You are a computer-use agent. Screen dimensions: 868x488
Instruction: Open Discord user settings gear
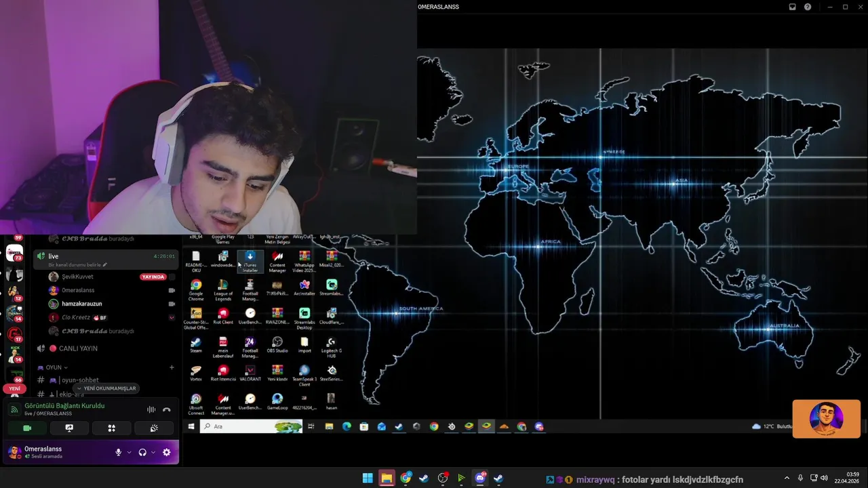[x=167, y=452]
